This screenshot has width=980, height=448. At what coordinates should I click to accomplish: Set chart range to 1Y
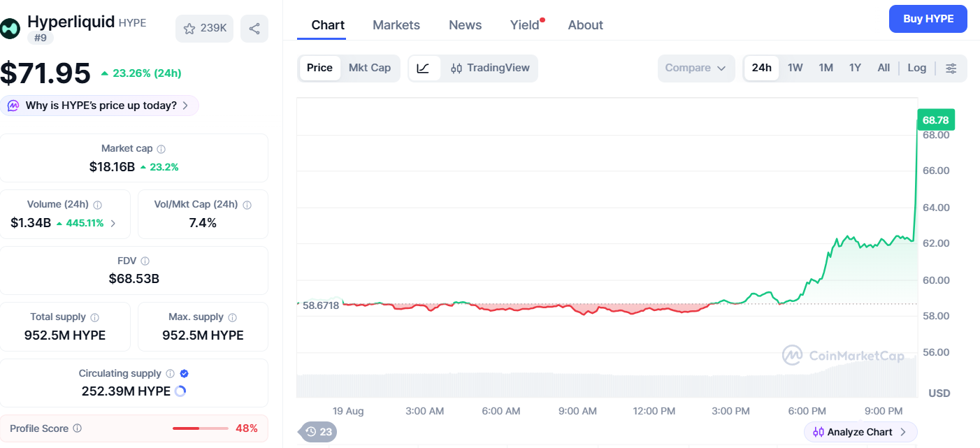click(855, 68)
